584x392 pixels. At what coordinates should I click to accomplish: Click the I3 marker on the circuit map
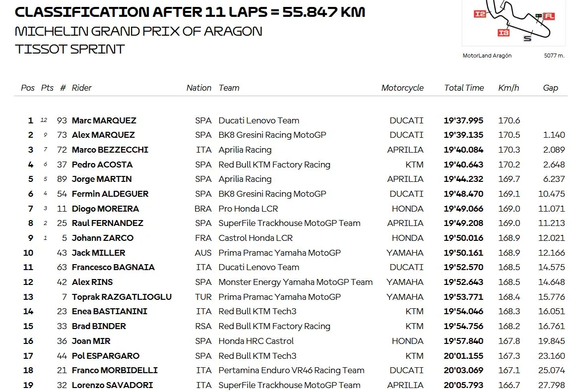[x=504, y=33]
